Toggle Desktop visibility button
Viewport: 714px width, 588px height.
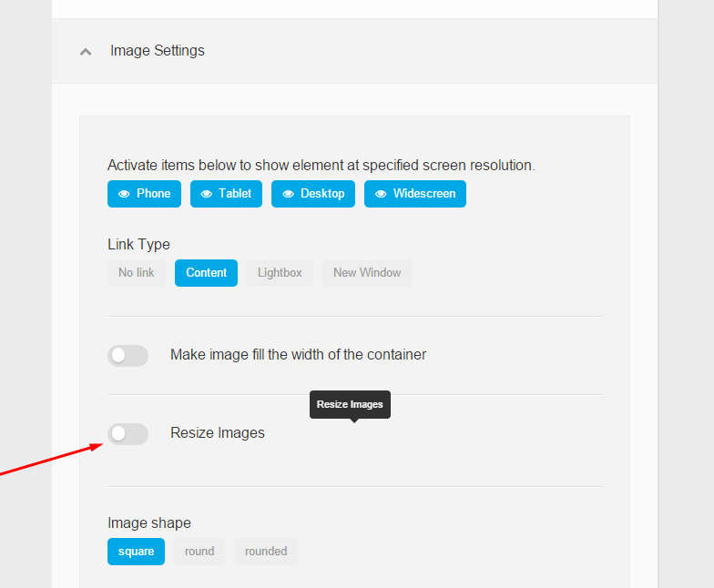tap(313, 194)
